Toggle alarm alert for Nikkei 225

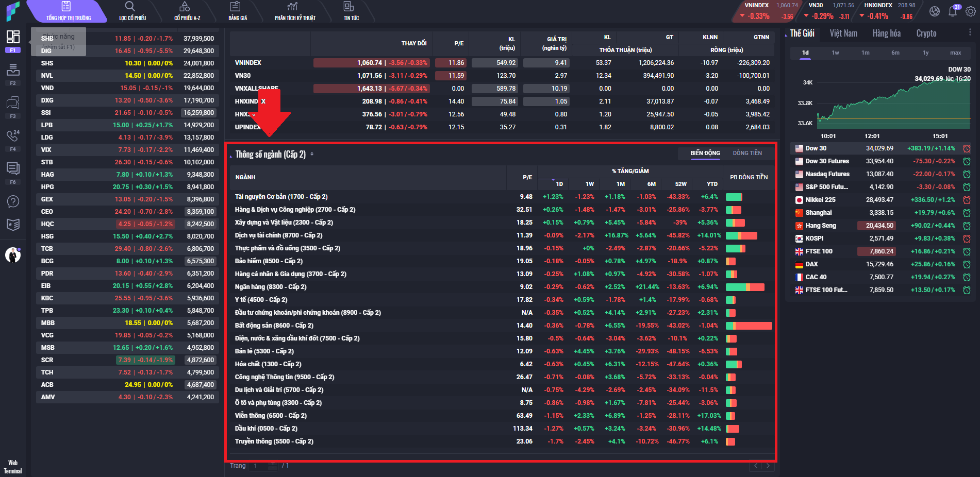[x=967, y=200]
